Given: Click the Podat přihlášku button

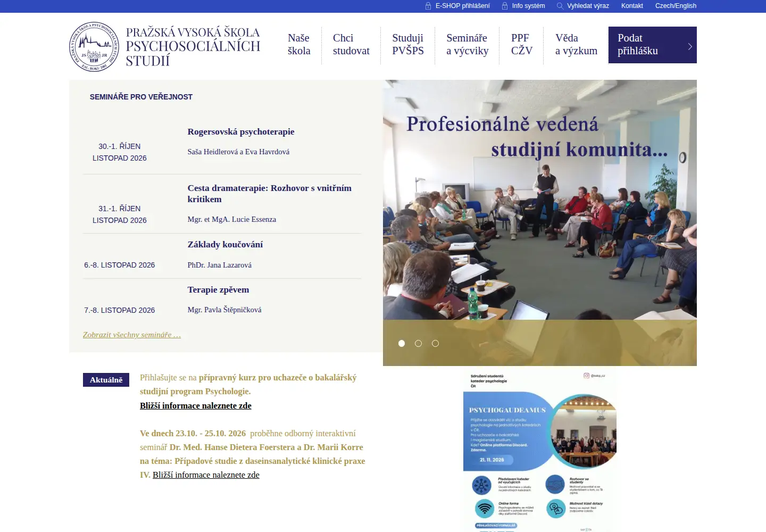Looking at the screenshot, I should point(653,45).
